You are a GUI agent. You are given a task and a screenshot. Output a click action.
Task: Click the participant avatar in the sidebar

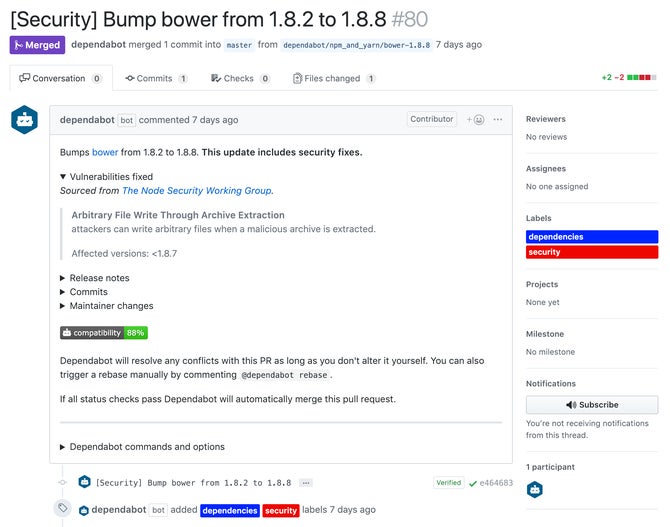(x=535, y=489)
